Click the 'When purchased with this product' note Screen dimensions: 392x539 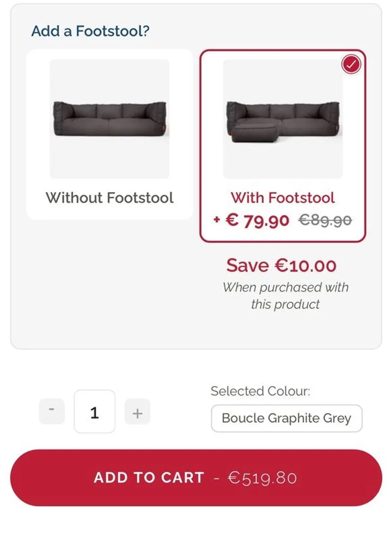coord(286,296)
